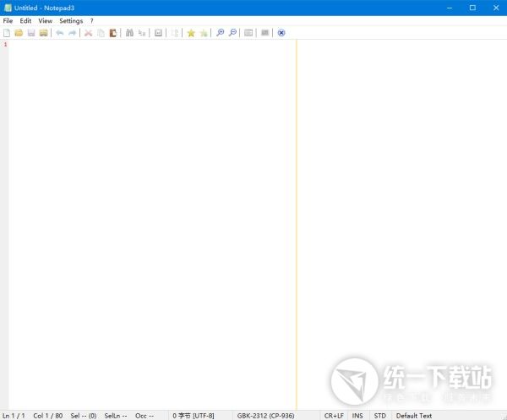Click the Zoom In magnifier icon
507x420 pixels.
pos(221,33)
